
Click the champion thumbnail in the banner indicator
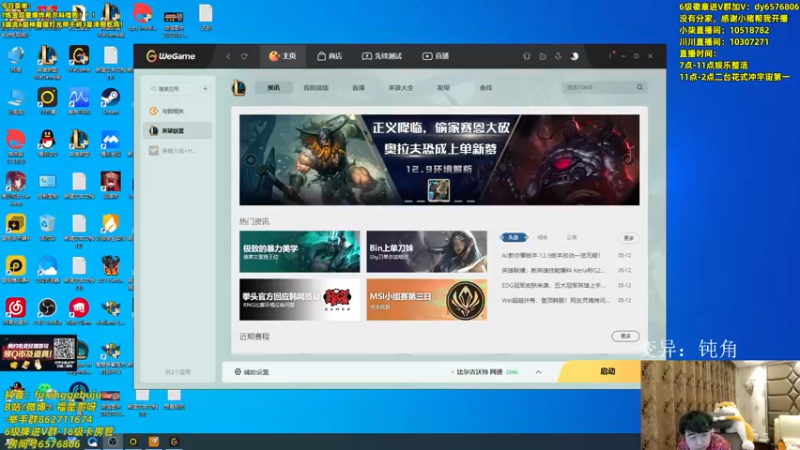439,190
